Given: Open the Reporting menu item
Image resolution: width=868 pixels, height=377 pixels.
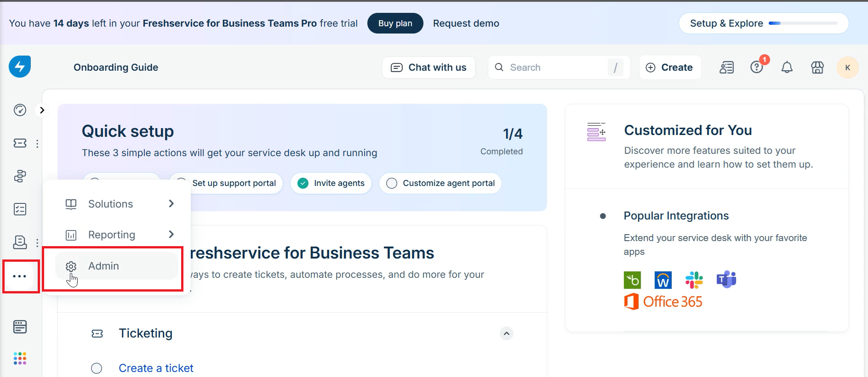Looking at the screenshot, I should point(117,235).
